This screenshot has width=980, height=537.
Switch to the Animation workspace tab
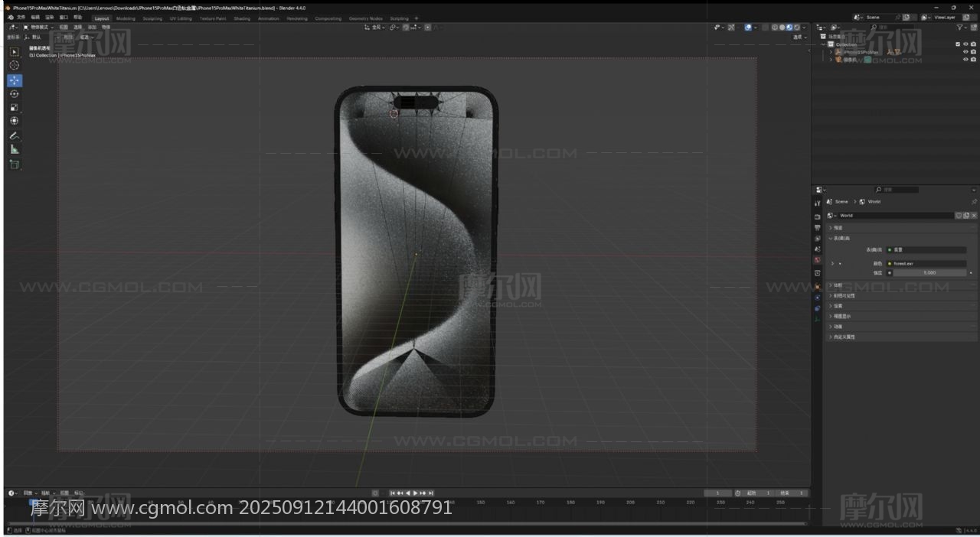(269, 18)
